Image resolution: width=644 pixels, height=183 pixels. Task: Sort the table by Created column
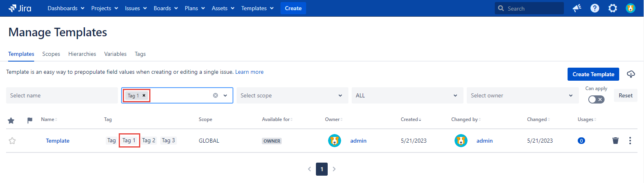[411, 119]
